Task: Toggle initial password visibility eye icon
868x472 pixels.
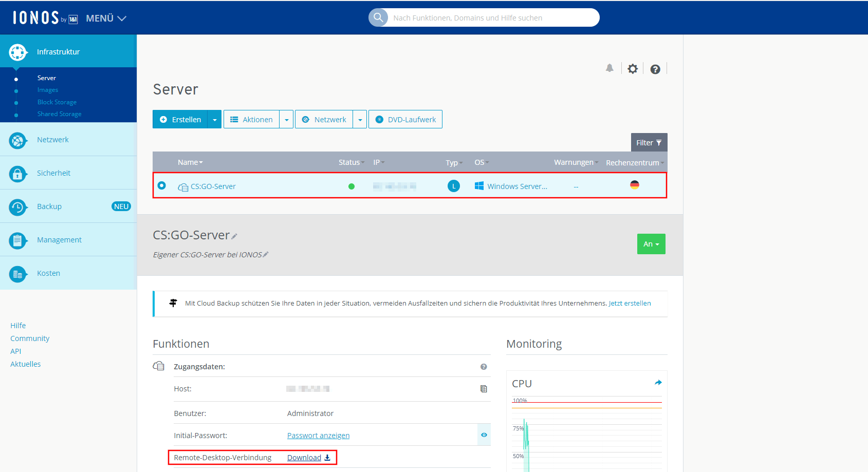Action: click(484, 435)
